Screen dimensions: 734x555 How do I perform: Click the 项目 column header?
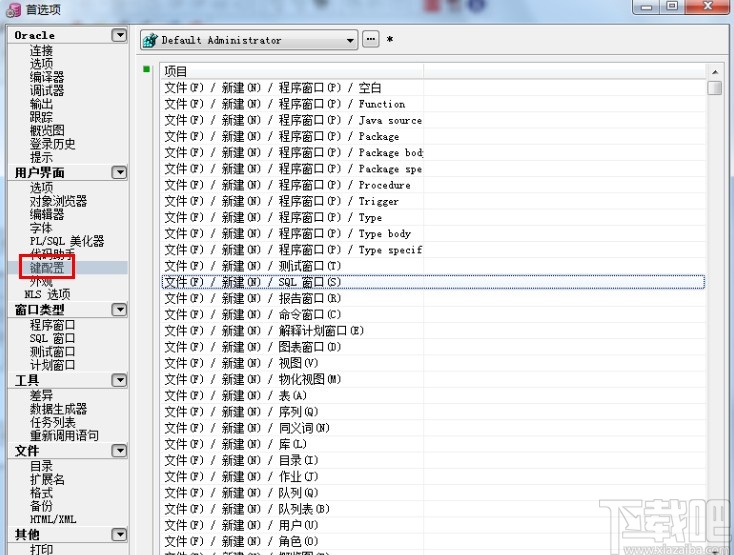[x=292, y=71]
